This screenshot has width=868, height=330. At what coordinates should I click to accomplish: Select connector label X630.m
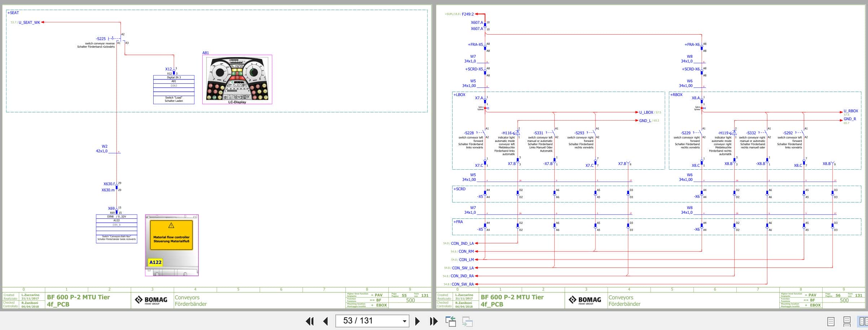click(x=108, y=190)
